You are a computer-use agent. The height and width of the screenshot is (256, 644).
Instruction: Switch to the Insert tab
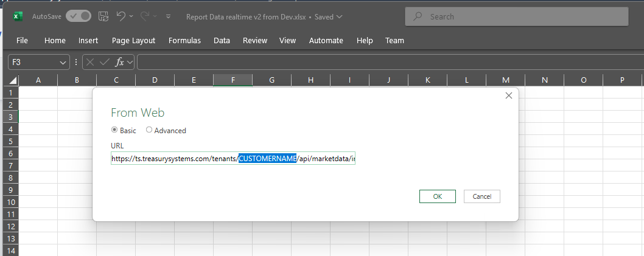88,40
